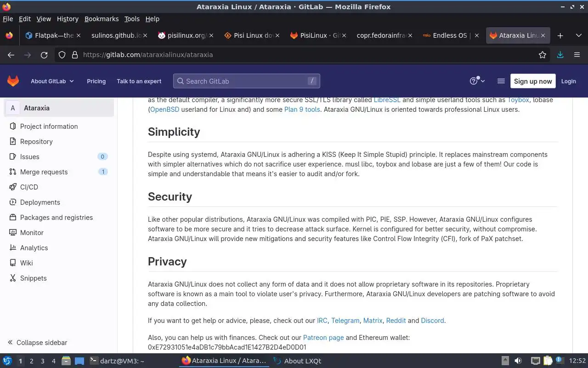The width and height of the screenshot is (588, 368).
Task: Open the help question-mark dropdown
Action: (477, 81)
